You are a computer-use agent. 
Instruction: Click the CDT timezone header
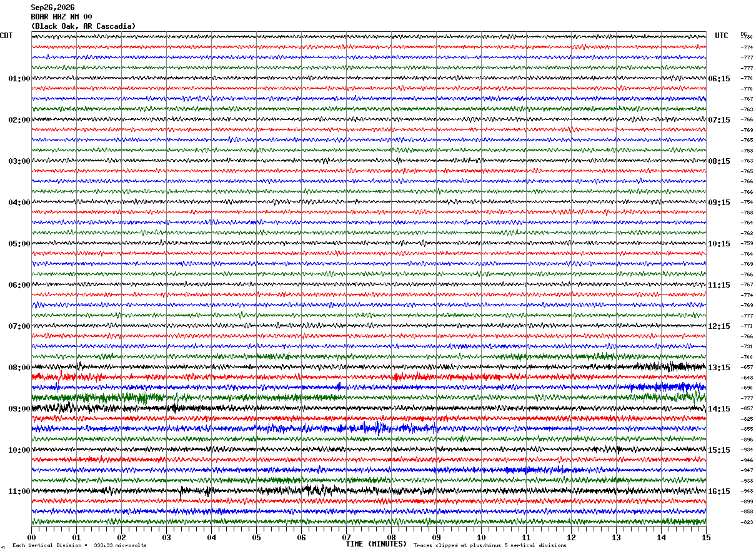[x=6, y=36]
